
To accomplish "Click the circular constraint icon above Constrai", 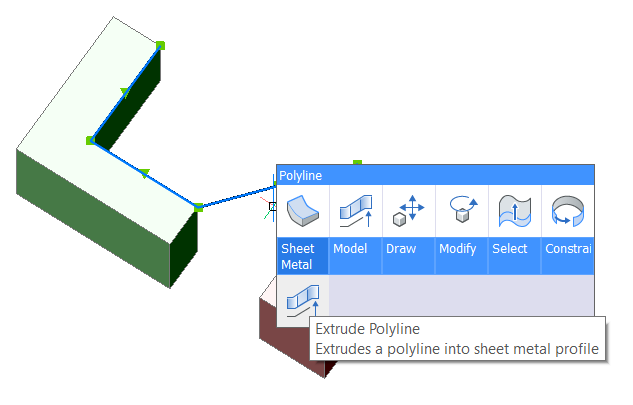I will tap(567, 211).
